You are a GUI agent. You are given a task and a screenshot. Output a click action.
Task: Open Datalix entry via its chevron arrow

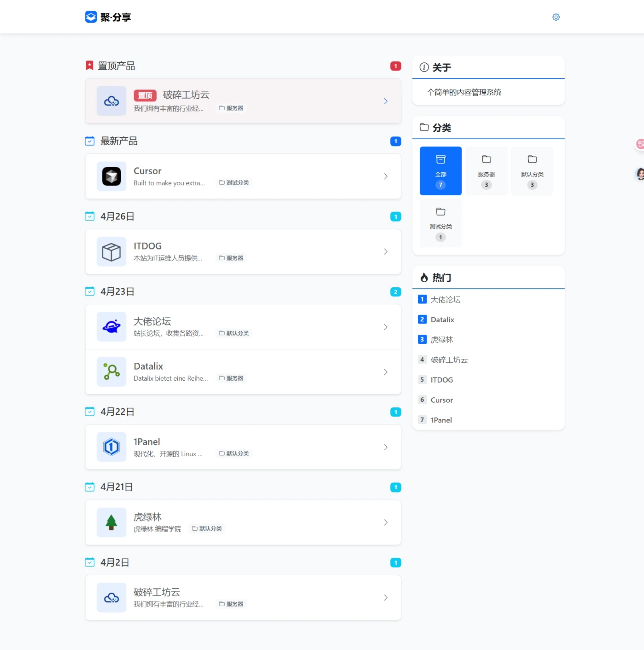(386, 372)
